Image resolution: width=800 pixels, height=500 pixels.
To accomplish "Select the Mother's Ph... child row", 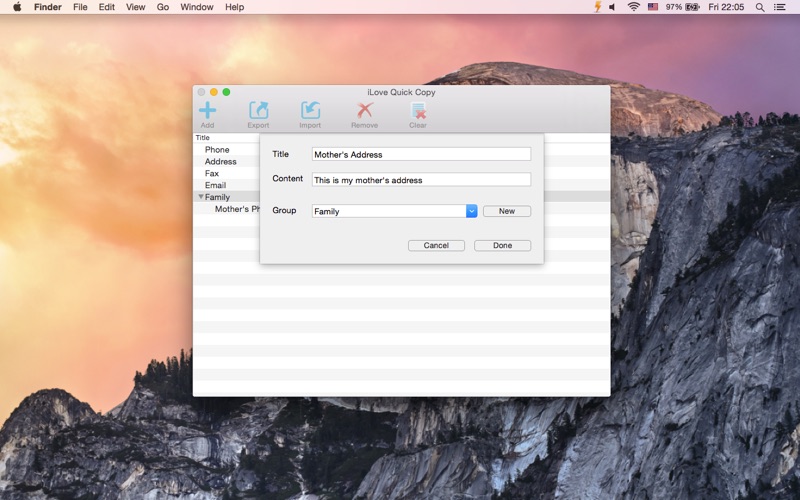I will click(237, 209).
